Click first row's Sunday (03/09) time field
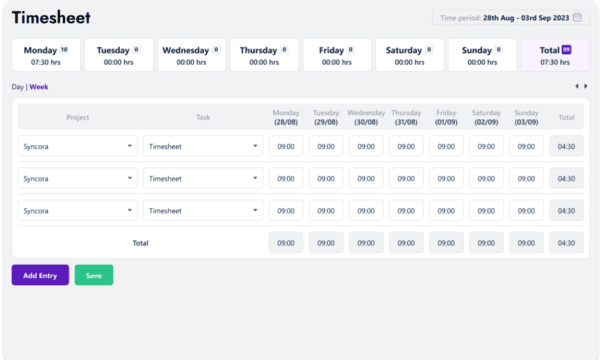 click(526, 146)
